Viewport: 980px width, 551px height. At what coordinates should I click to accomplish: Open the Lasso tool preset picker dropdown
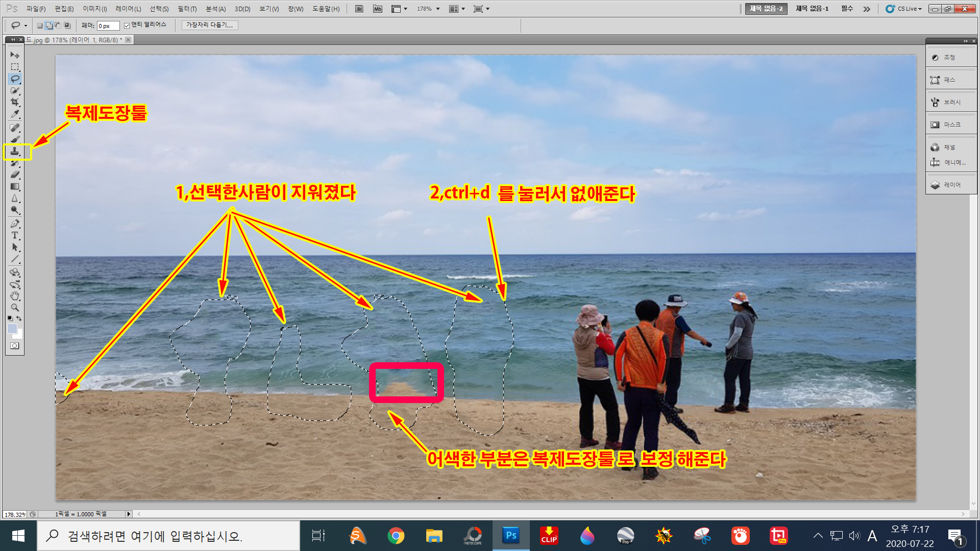(26, 26)
